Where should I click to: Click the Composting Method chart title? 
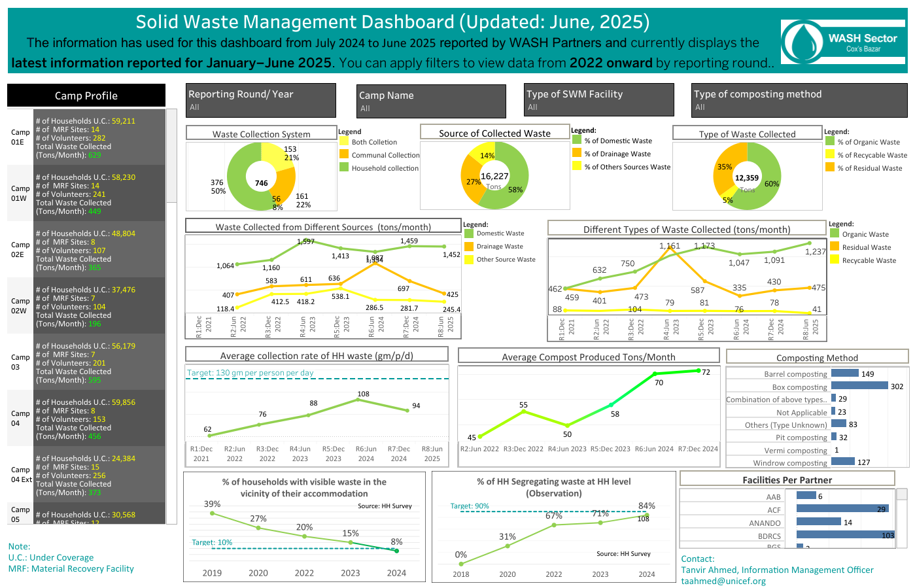[x=817, y=358]
